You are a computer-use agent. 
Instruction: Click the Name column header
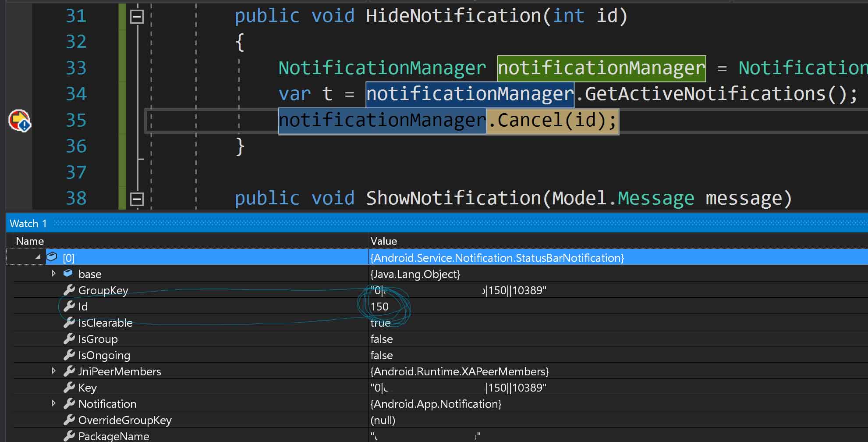tap(29, 241)
